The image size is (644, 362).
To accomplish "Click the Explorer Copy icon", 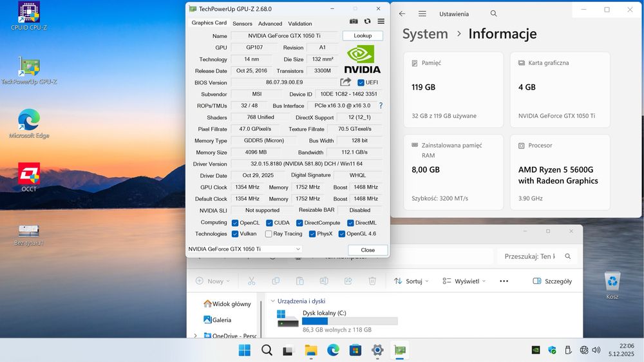I will click(x=276, y=281).
